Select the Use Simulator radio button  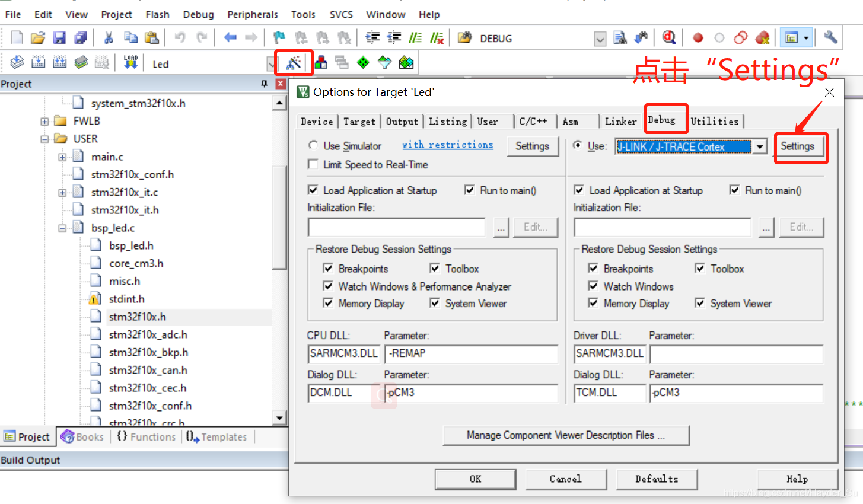(x=313, y=145)
